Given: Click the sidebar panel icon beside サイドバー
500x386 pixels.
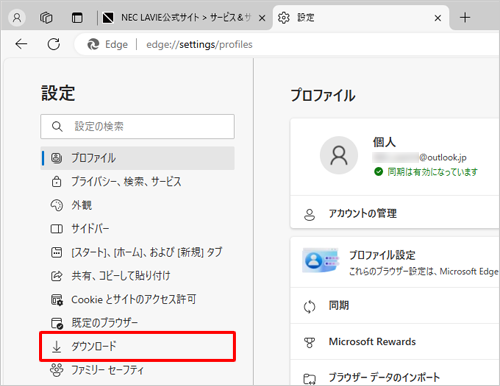Looking at the screenshot, I should pyautogui.click(x=57, y=229).
